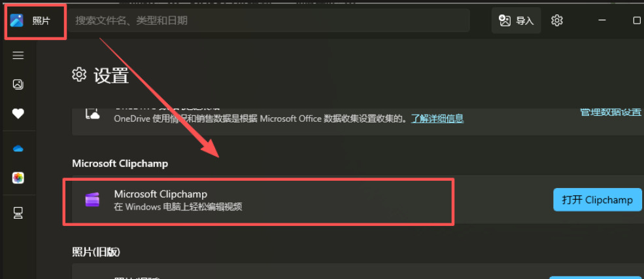This screenshot has width=644, height=279.
Task: Open This PC icon in the sidebar
Action: [x=18, y=212]
